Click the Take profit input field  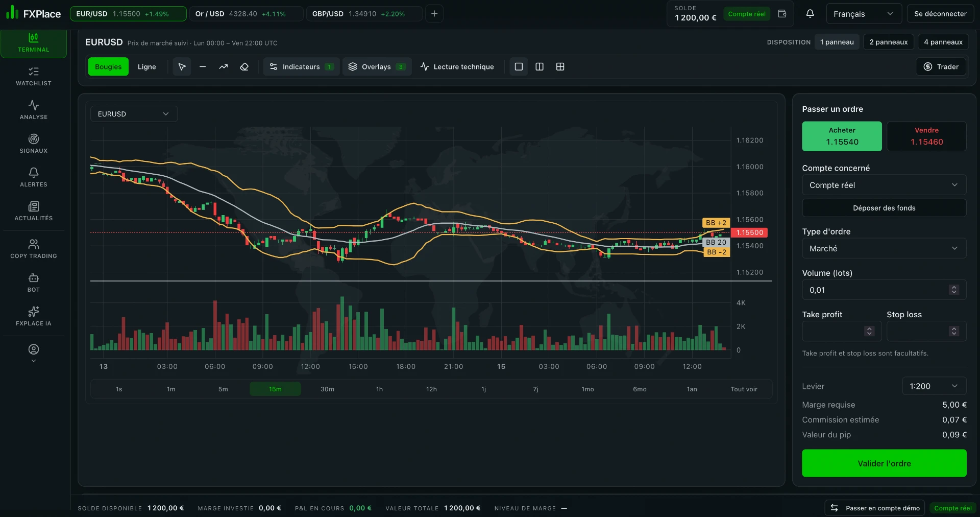tap(842, 331)
